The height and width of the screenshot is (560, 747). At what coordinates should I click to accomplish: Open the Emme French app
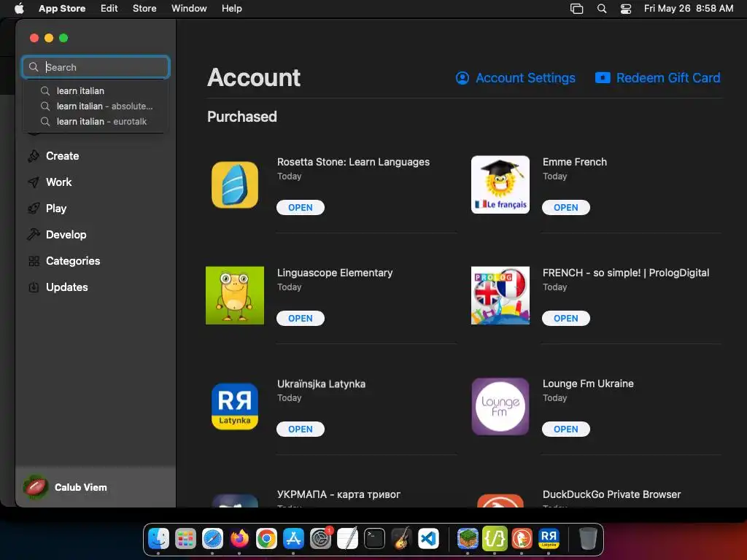[x=565, y=208]
